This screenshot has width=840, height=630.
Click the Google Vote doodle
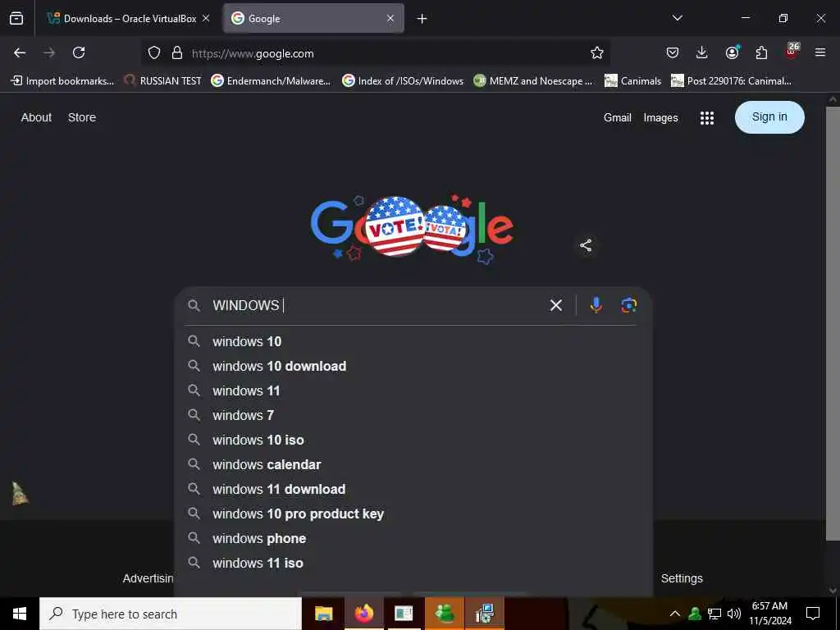pyautogui.click(x=412, y=229)
